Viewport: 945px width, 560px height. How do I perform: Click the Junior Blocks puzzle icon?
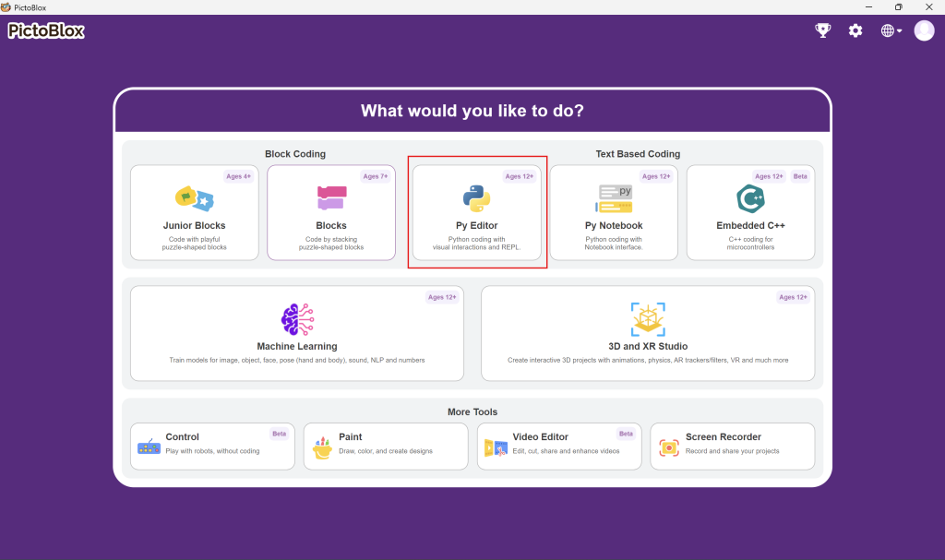(x=194, y=198)
